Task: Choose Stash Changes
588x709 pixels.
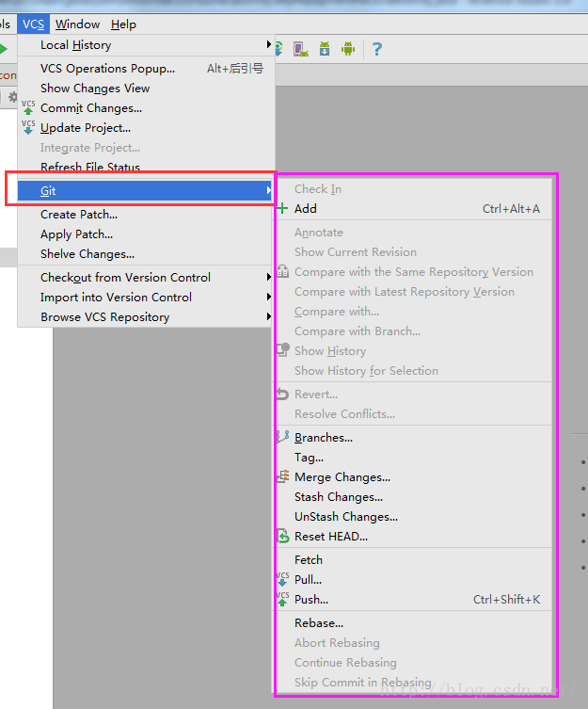Action: point(414,497)
